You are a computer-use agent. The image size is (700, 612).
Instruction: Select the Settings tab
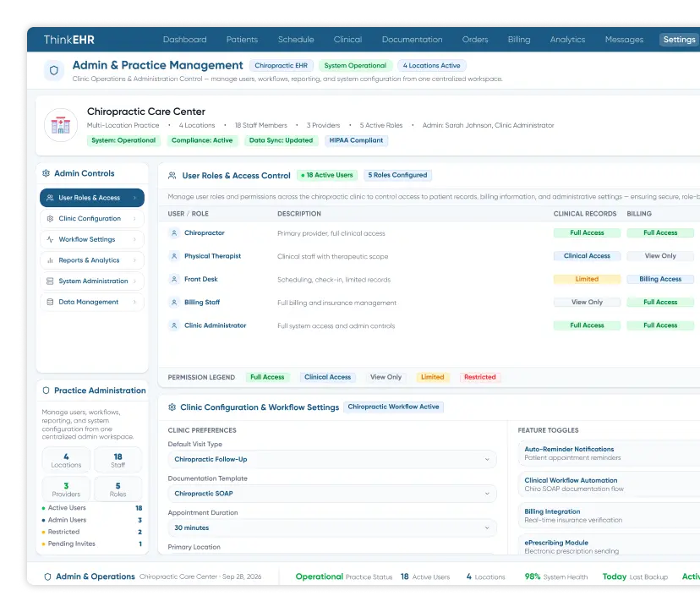tap(679, 40)
